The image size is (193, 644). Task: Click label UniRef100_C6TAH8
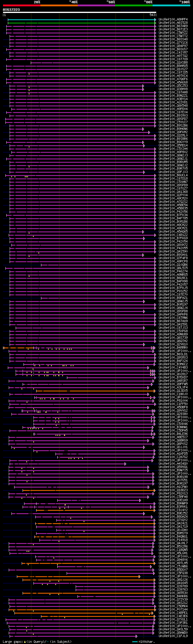[173, 93]
